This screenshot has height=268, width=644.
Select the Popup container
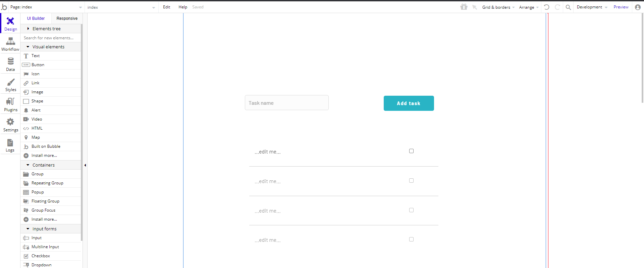tap(51, 192)
